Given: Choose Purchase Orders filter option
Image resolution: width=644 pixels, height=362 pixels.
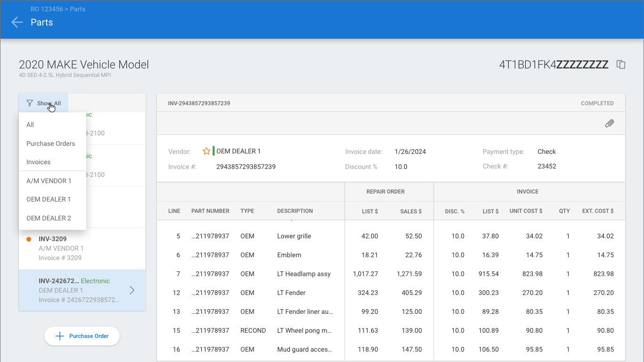Looking at the screenshot, I should (x=52, y=143).
